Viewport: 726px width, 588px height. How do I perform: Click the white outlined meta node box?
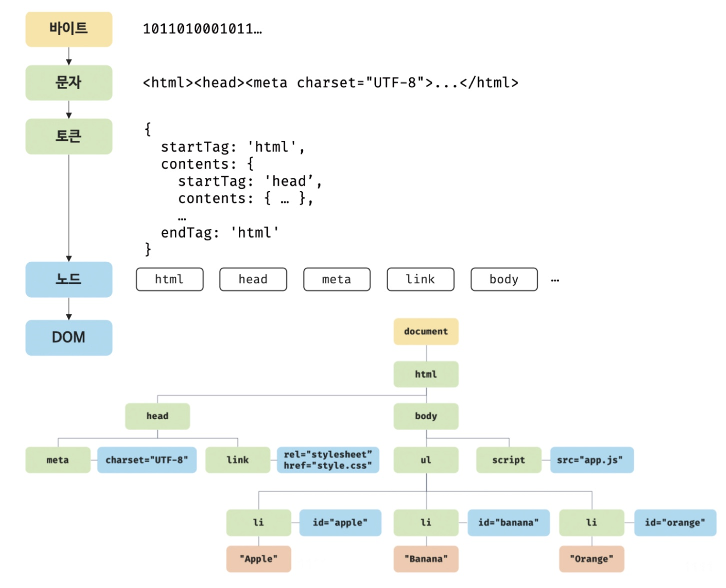coord(337,279)
